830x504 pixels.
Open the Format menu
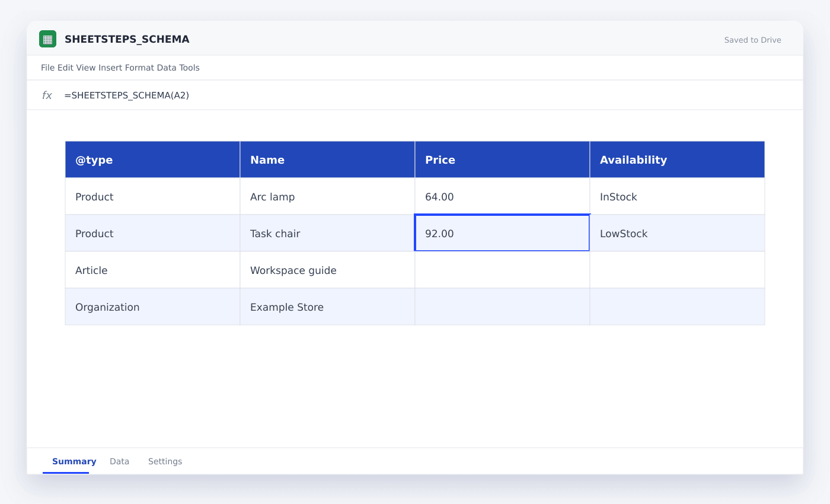139,68
